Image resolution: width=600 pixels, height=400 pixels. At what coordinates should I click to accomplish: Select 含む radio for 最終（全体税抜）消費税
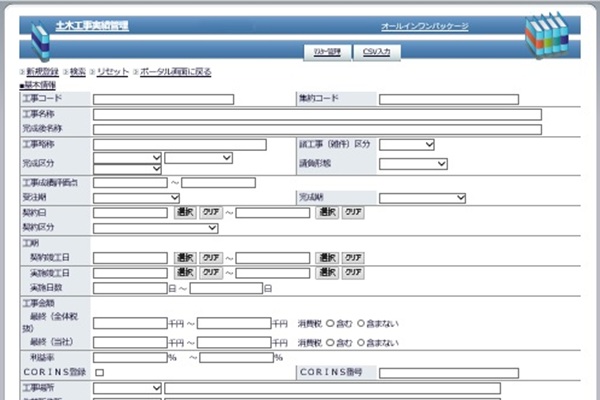point(330,324)
